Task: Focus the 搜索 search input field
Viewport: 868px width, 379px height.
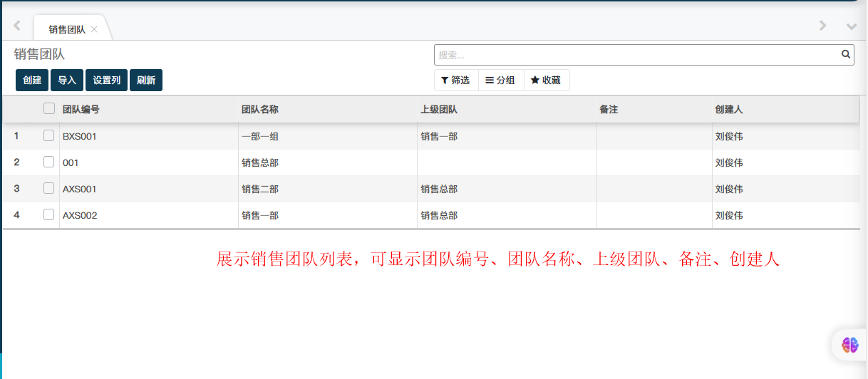Action: [634, 55]
